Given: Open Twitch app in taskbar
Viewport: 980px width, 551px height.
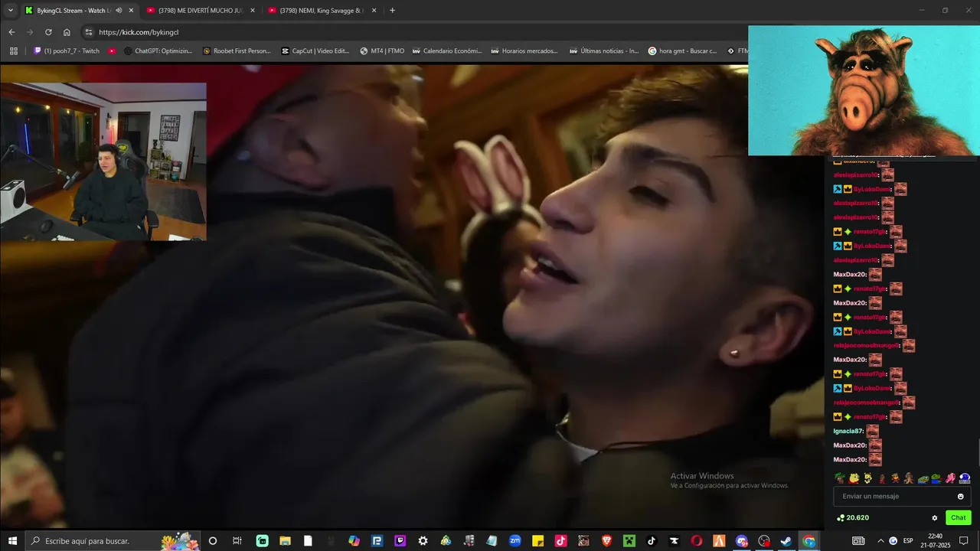Looking at the screenshot, I should (x=400, y=541).
